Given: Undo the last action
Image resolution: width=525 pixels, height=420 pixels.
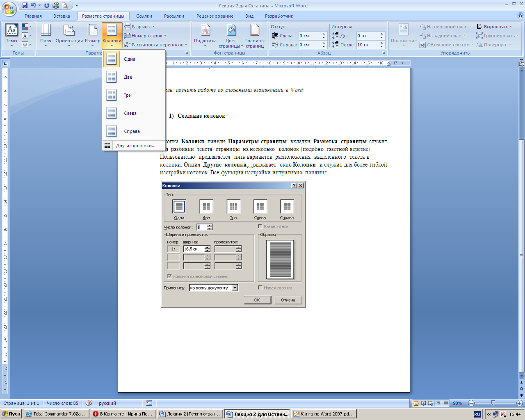Looking at the screenshot, I should 34,5.
